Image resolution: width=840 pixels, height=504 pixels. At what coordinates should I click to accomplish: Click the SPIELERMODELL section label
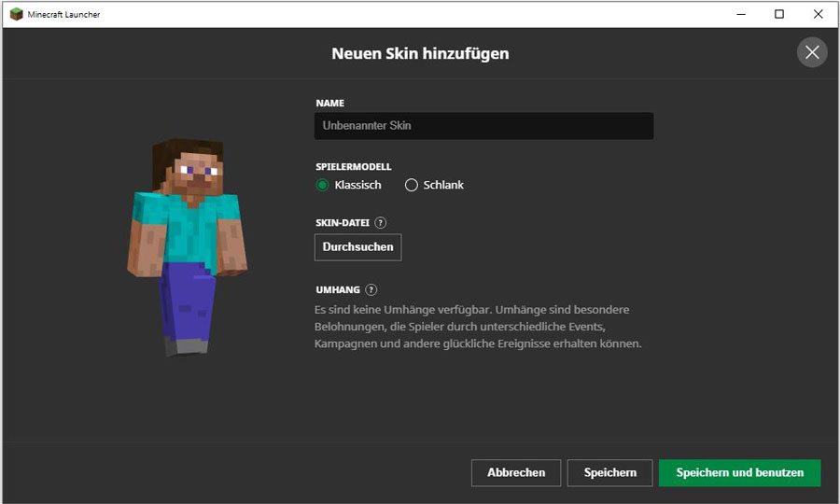click(x=354, y=167)
